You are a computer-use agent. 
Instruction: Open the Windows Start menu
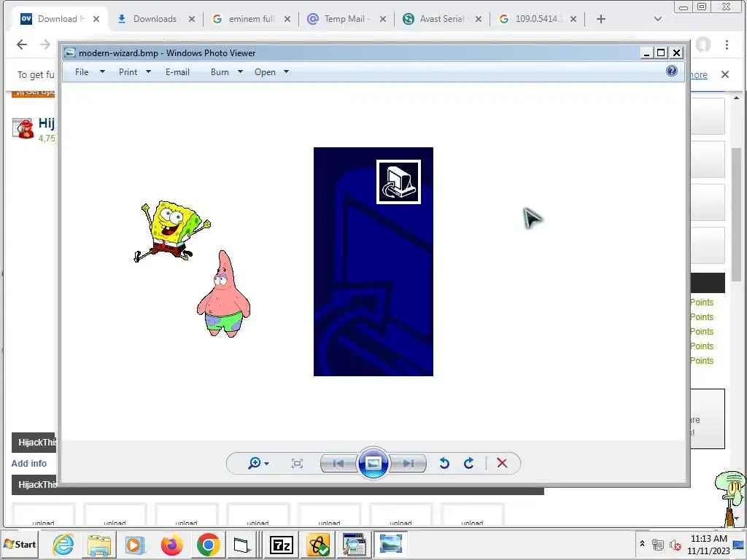coord(20,544)
